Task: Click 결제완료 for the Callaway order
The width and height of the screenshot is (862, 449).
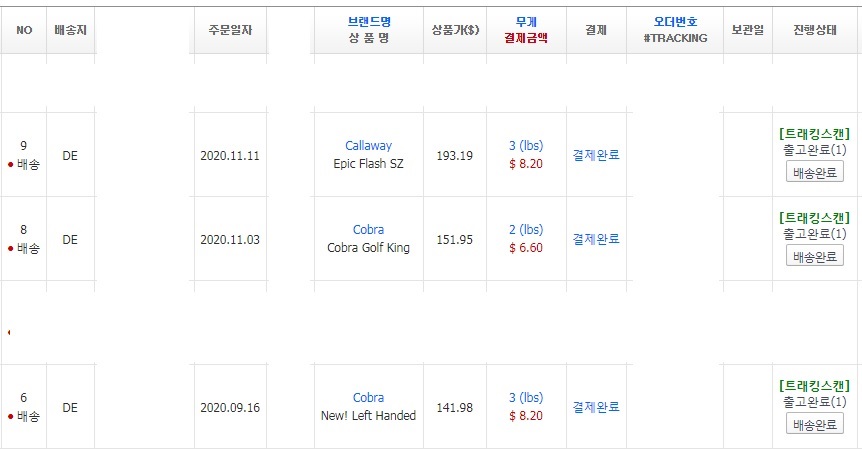Action: 596,155
